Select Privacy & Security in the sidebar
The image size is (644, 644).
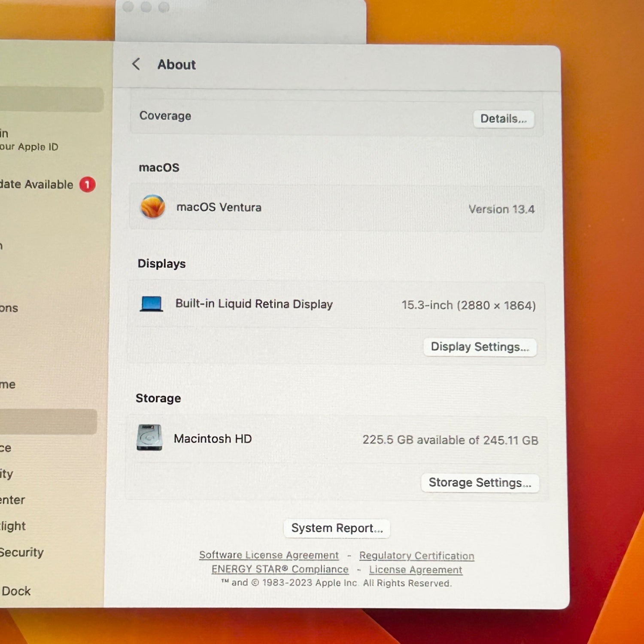(x=21, y=553)
